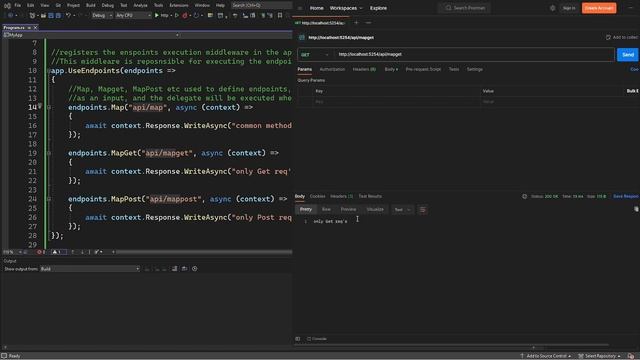640x360 pixels.
Task: Collapse the endpoints.Map code block at line 14
Action: [x=49, y=107]
